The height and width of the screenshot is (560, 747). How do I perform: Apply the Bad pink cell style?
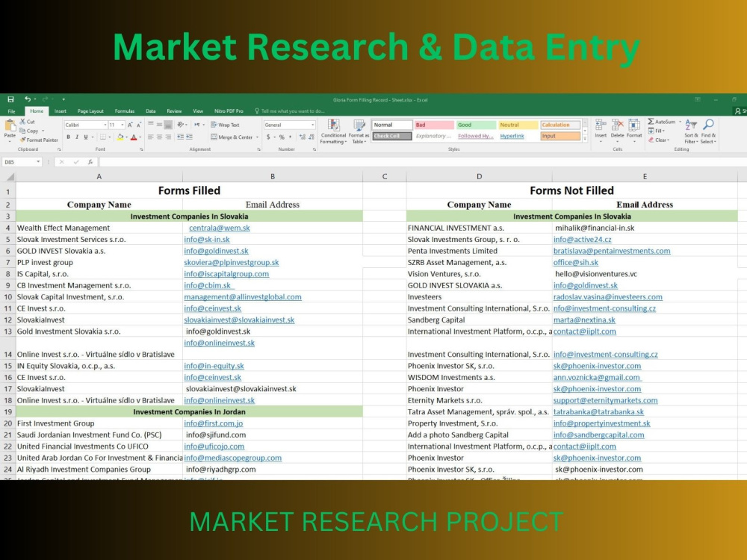tap(433, 125)
